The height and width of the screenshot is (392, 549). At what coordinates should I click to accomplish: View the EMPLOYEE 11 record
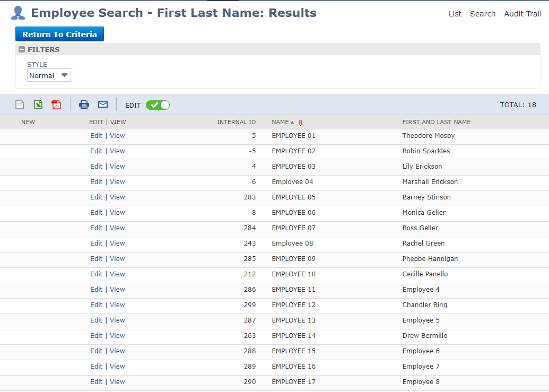[x=117, y=290]
